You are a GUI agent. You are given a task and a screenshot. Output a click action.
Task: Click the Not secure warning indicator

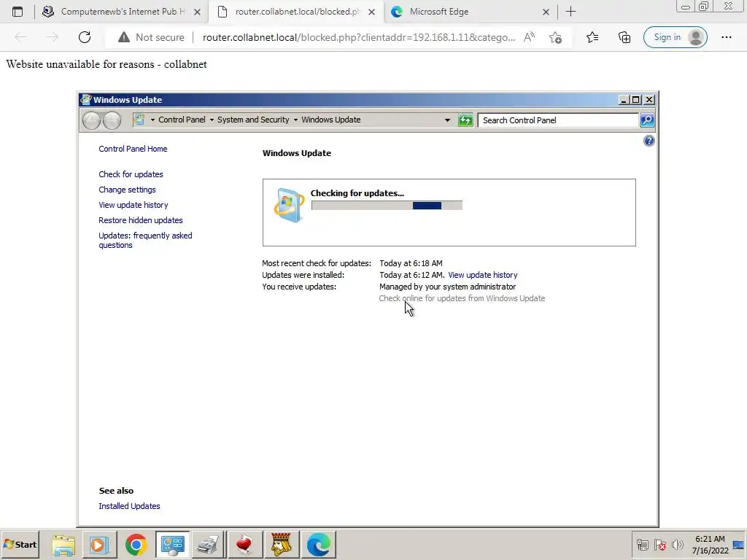pos(151,37)
